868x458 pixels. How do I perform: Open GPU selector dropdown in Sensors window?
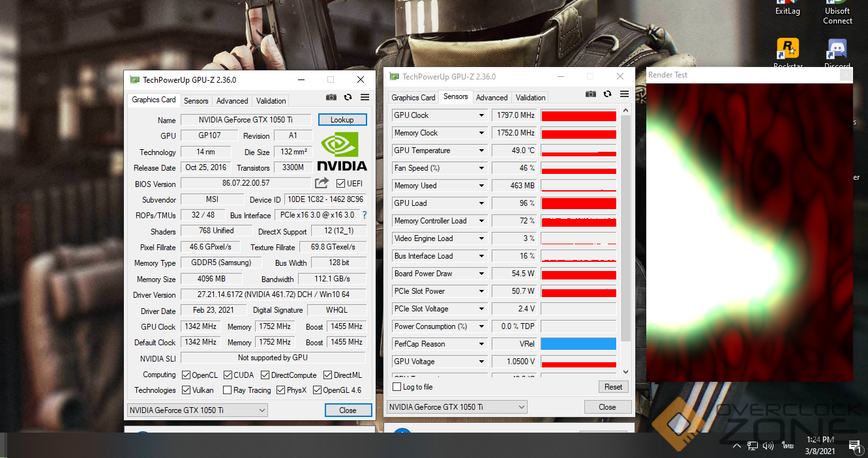[x=456, y=407]
